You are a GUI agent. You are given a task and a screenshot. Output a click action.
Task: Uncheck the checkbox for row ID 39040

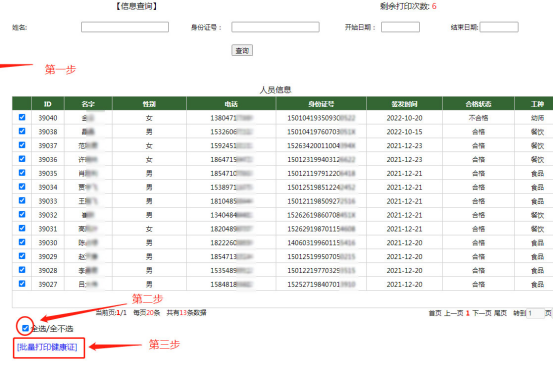(x=22, y=117)
